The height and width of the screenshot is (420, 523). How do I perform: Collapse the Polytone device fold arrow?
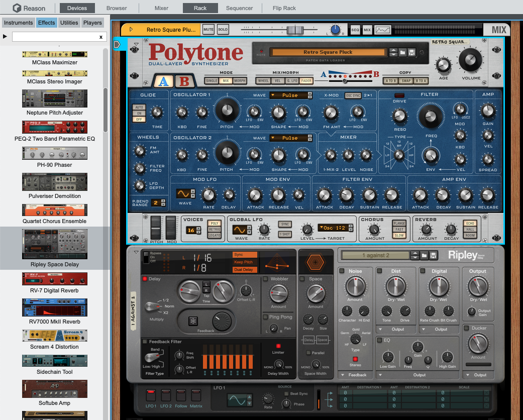pyautogui.click(x=136, y=44)
